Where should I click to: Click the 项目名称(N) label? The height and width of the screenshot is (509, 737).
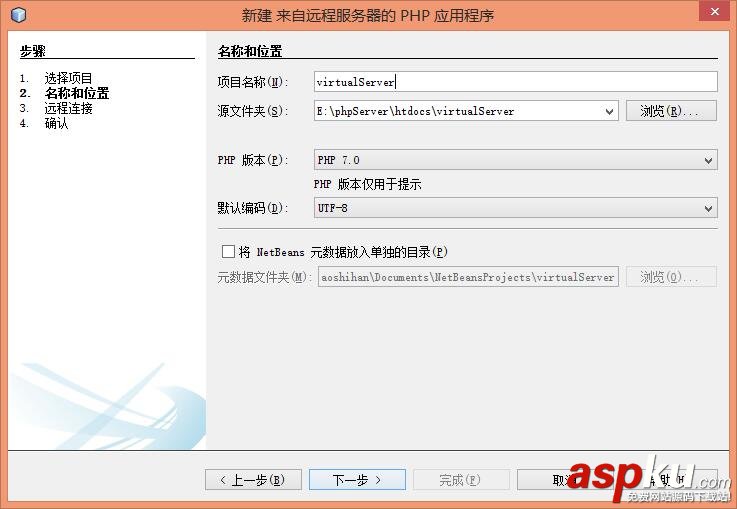(x=253, y=82)
